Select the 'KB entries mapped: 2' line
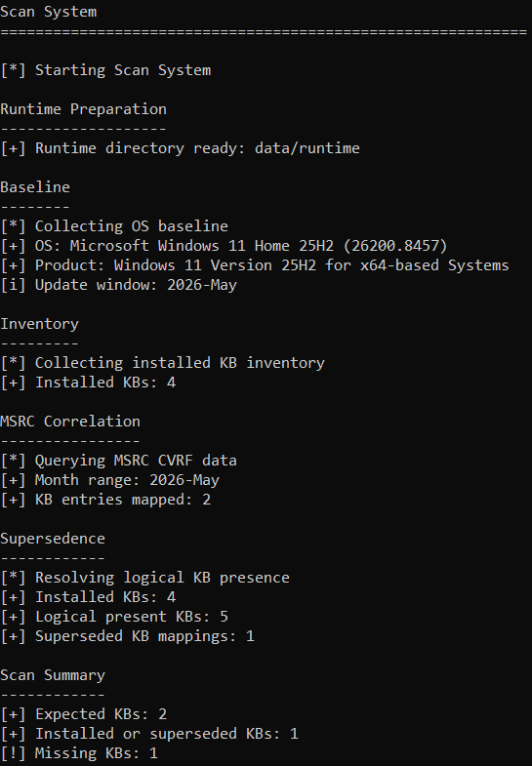 (105, 500)
